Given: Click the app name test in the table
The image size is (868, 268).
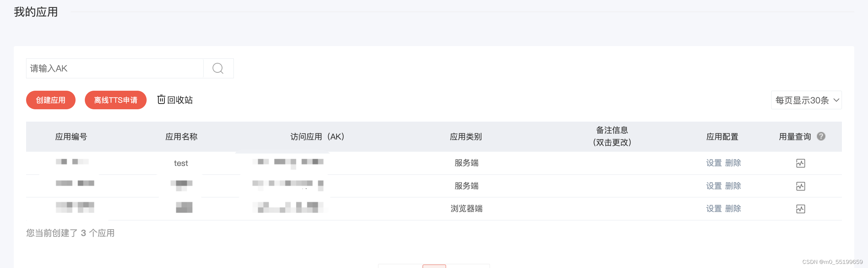Looking at the screenshot, I should 181,163.
